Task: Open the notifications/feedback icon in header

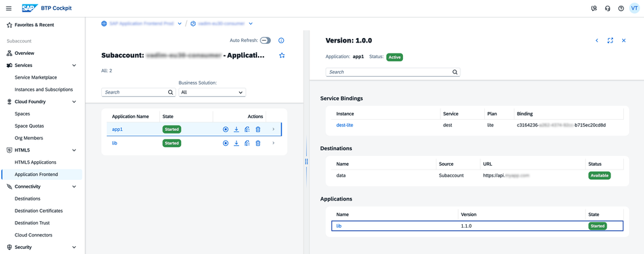Action: tap(594, 8)
